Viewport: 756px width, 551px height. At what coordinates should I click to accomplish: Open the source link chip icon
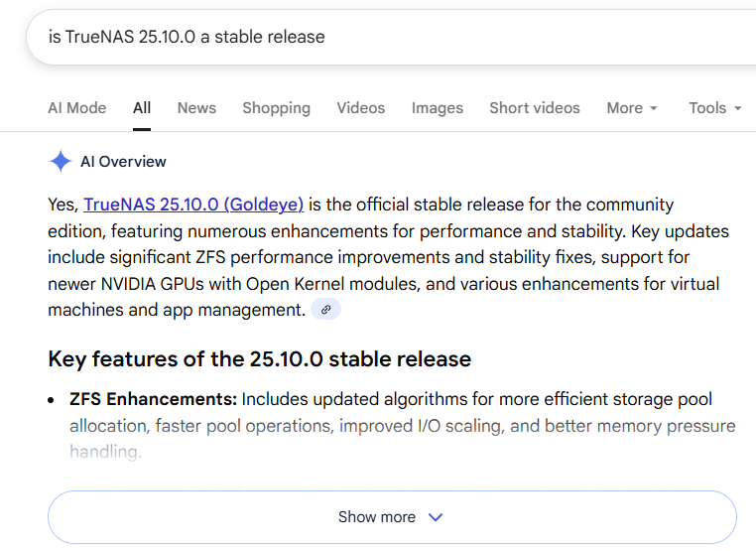click(x=325, y=310)
